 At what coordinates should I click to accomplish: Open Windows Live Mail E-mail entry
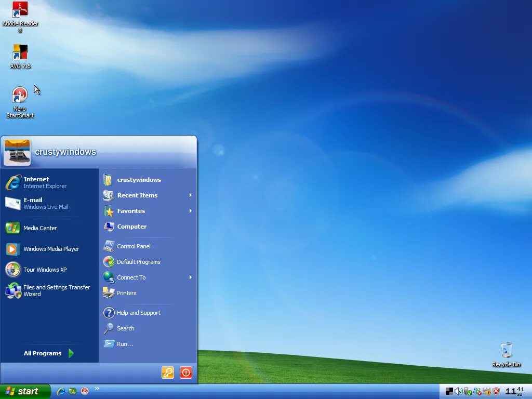pyautogui.click(x=49, y=203)
